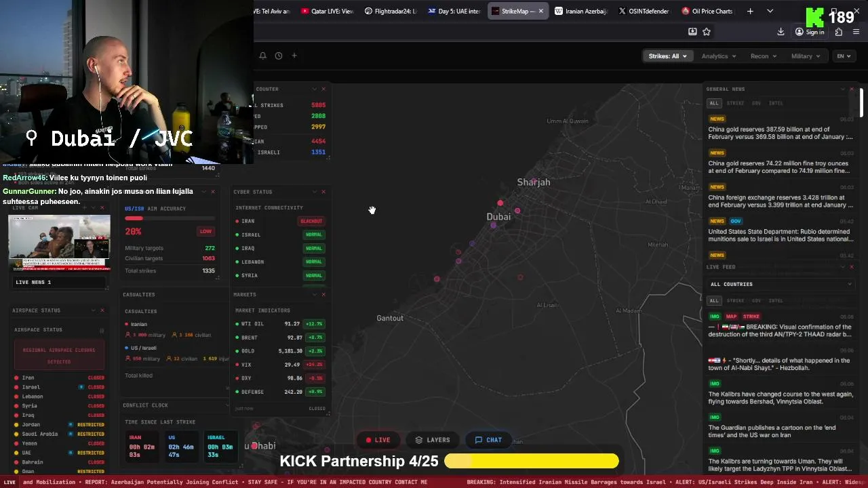Bookmark this page with the star icon
Image resolution: width=868 pixels, height=488 pixels.
click(x=707, y=31)
